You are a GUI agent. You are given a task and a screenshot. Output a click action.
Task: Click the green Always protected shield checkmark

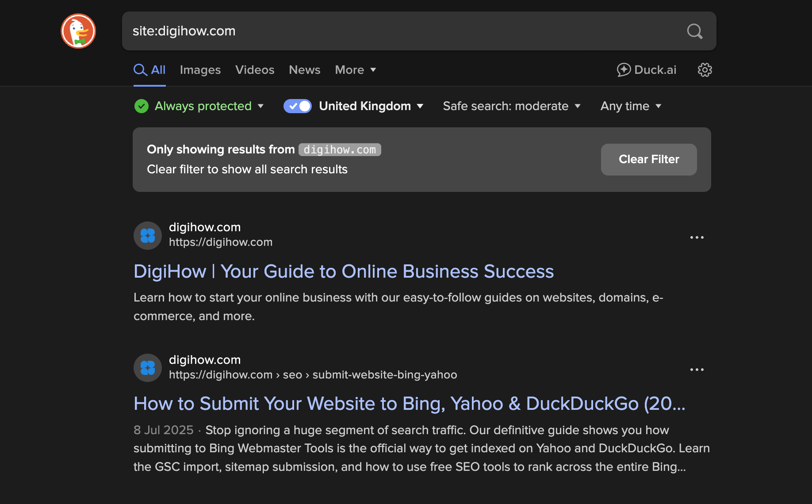[141, 106]
